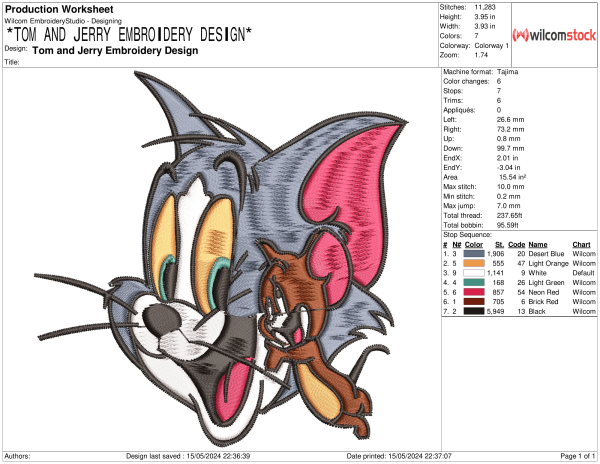Click the Desert Blue color swatch
The image size is (600, 464).
click(x=474, y=254)
